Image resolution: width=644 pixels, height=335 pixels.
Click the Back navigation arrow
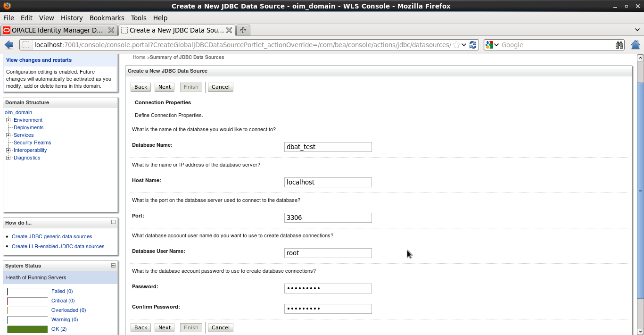(x=9, y=44)
